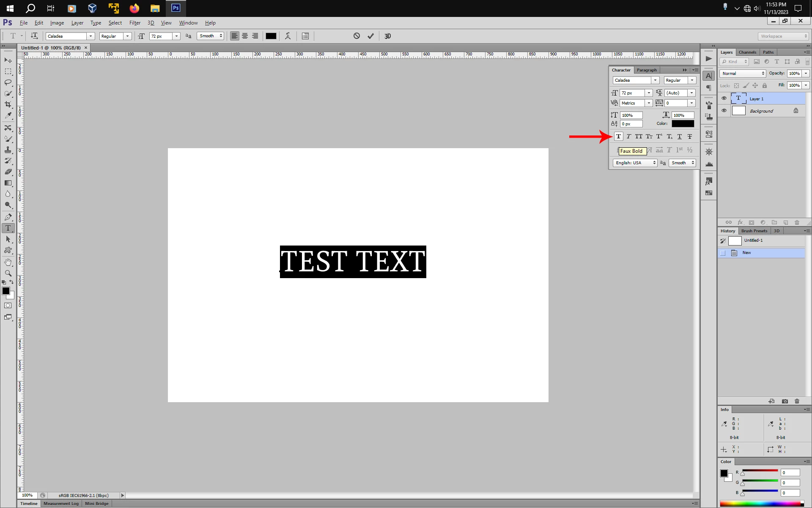Commit text edits with checkmark

click(370, 36)
